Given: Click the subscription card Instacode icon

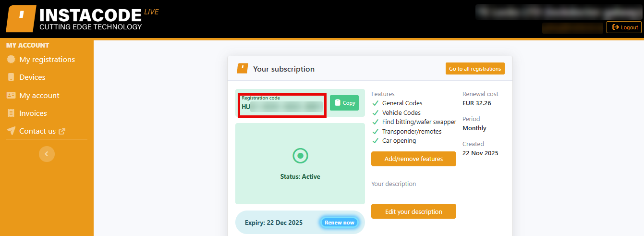Looking at the screenshot, I should click(x=243, y=69).
